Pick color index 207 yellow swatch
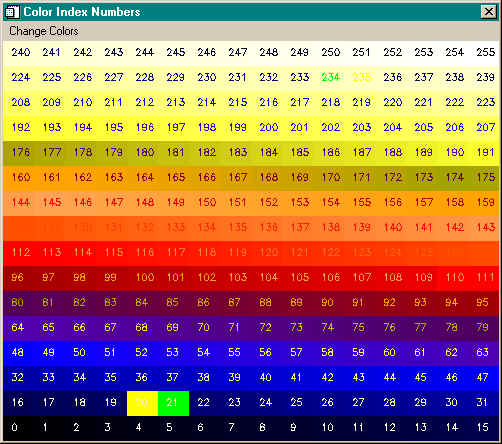This screenshot has height=444, width=502. pos(484,128)
